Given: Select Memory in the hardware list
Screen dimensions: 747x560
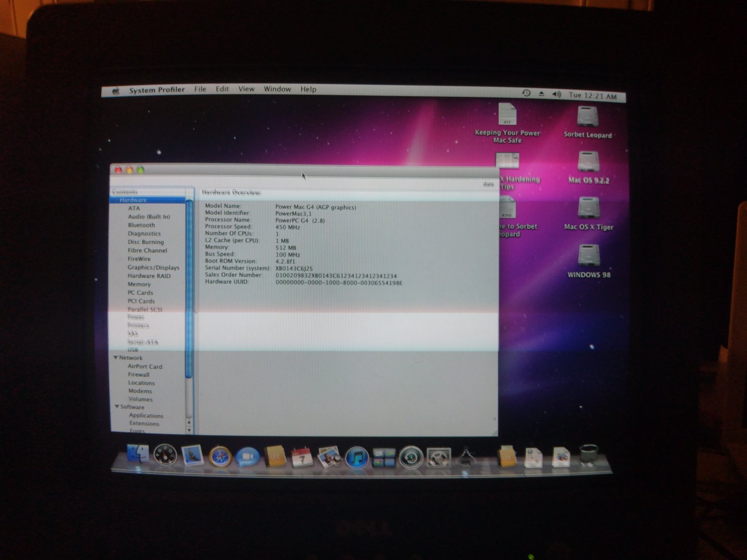Looking at the screenshot, I should coord(139,284).
